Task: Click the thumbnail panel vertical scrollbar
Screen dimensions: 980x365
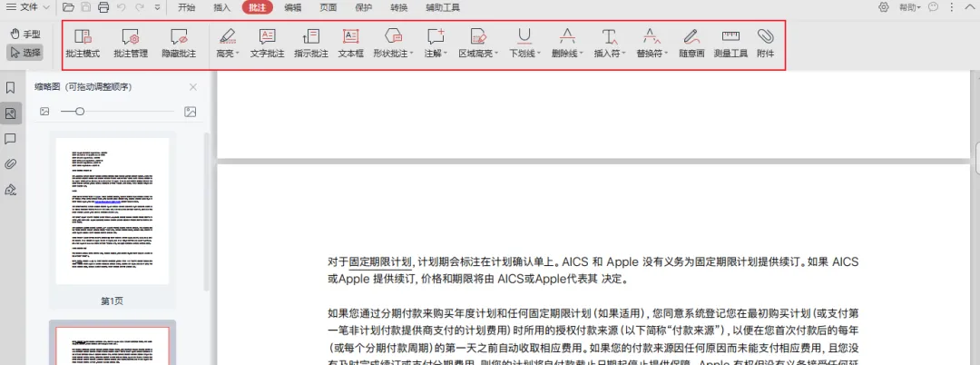Action: [x=207, y=212]
